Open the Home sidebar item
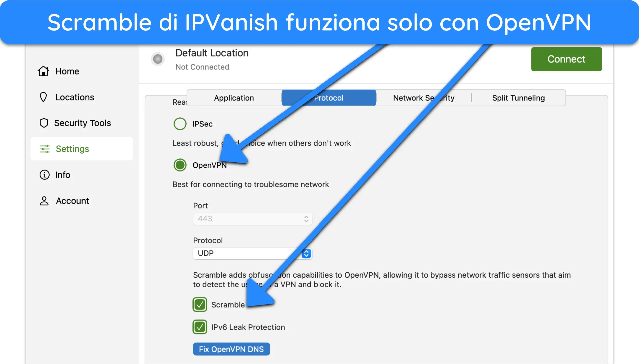Viewport: 639px width, 364px height. click(82, 71)
